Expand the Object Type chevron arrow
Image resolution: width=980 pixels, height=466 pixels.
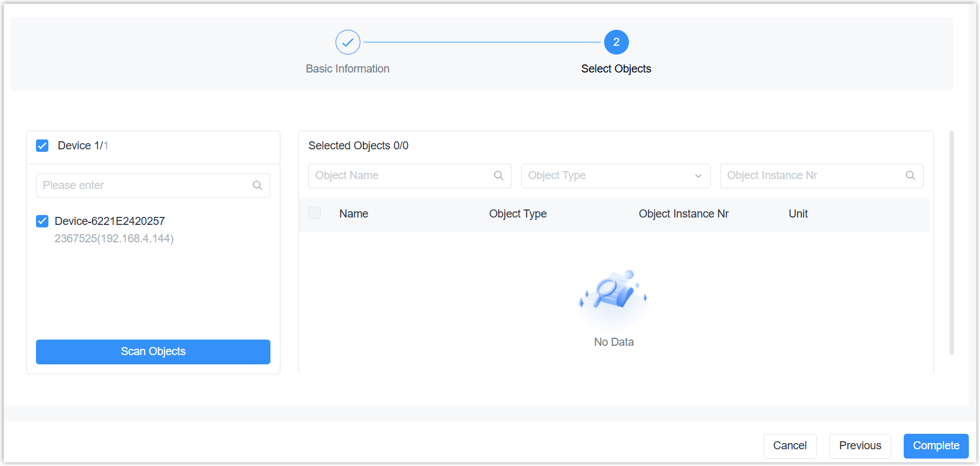(x=698, y=176)
